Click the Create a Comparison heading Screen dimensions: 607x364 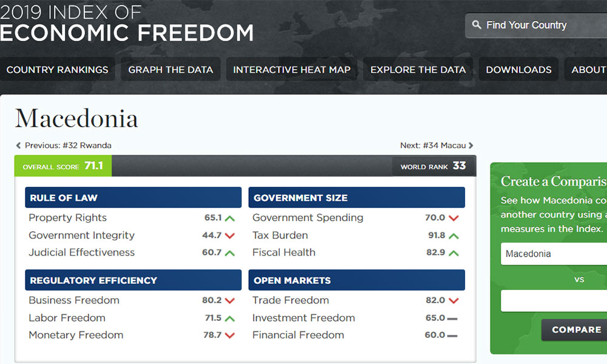[x=554, y=181]
